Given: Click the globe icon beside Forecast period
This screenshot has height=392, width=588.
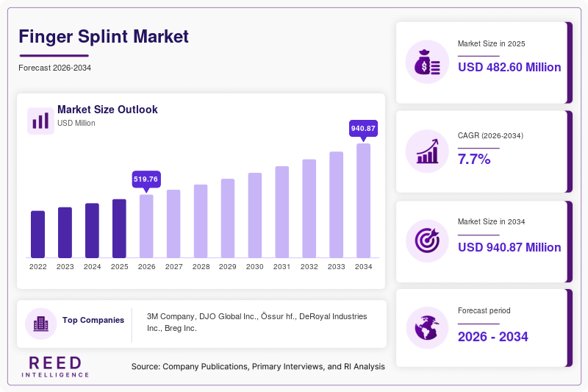Looking at the screenshot, I should [427, 328].
